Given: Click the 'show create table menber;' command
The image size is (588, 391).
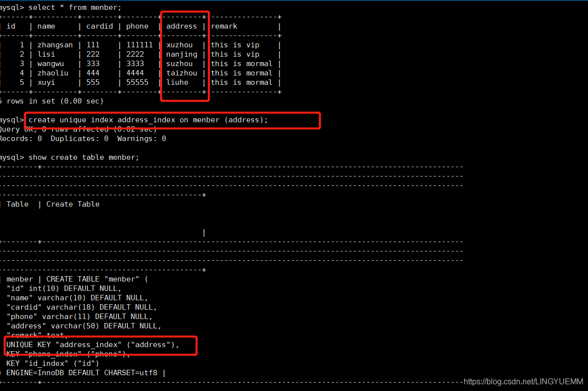Looking at the screenshot, I should (x=84, y=157).
